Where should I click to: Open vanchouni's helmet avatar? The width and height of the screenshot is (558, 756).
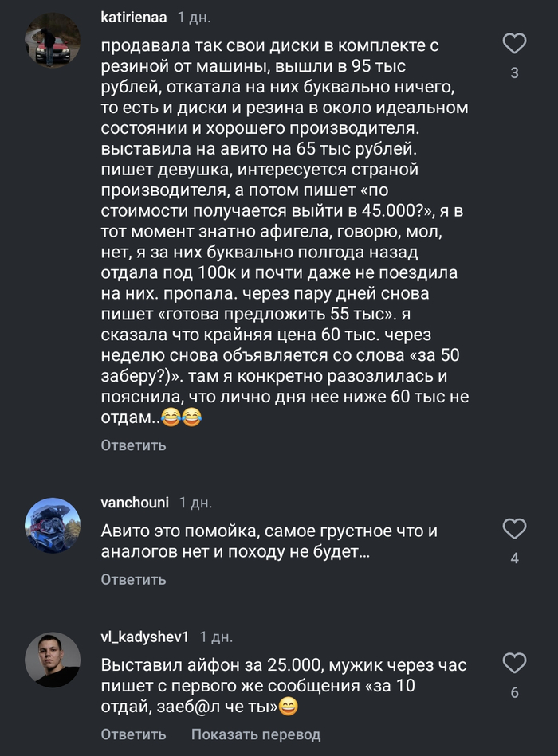(x=53, y=526)
